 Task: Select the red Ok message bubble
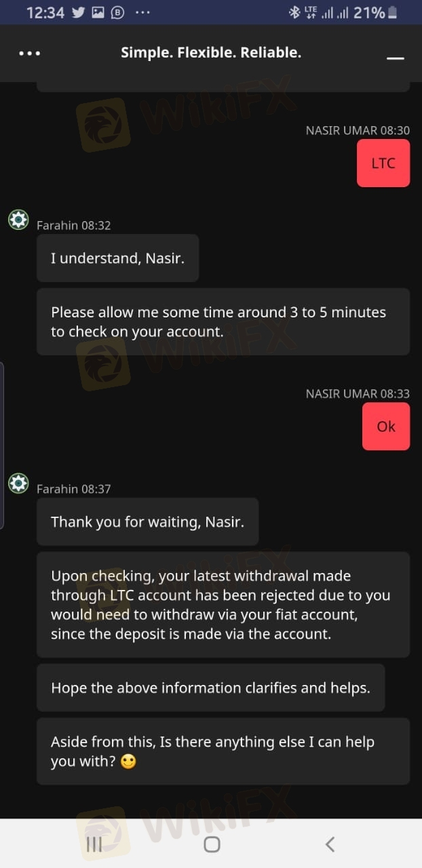click(386, 427)
